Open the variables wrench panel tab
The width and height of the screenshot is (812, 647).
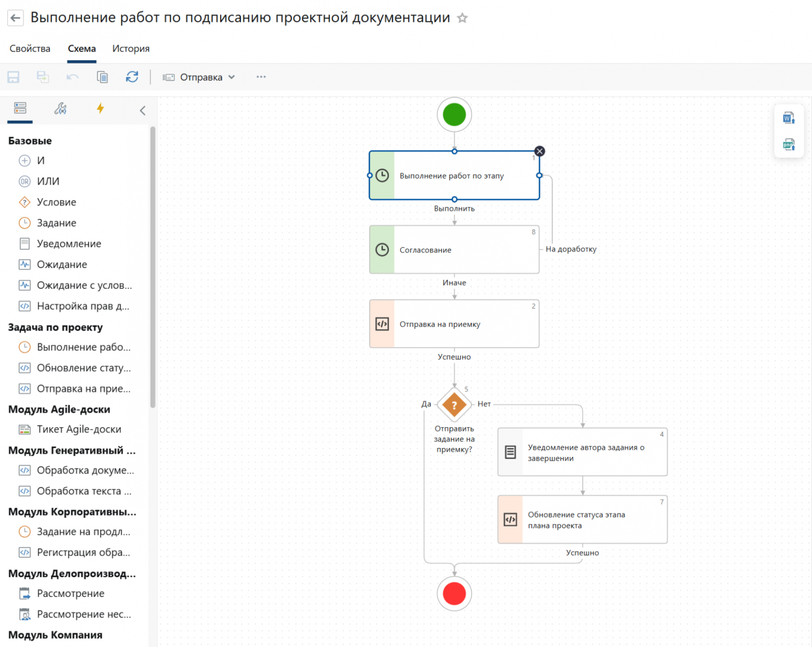pos(60,108)
